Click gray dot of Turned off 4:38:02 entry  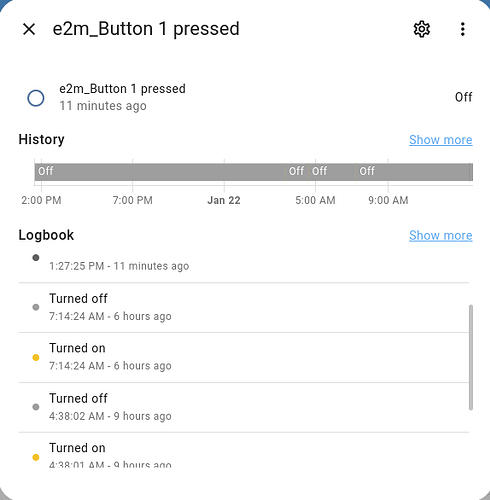[36, 407]
